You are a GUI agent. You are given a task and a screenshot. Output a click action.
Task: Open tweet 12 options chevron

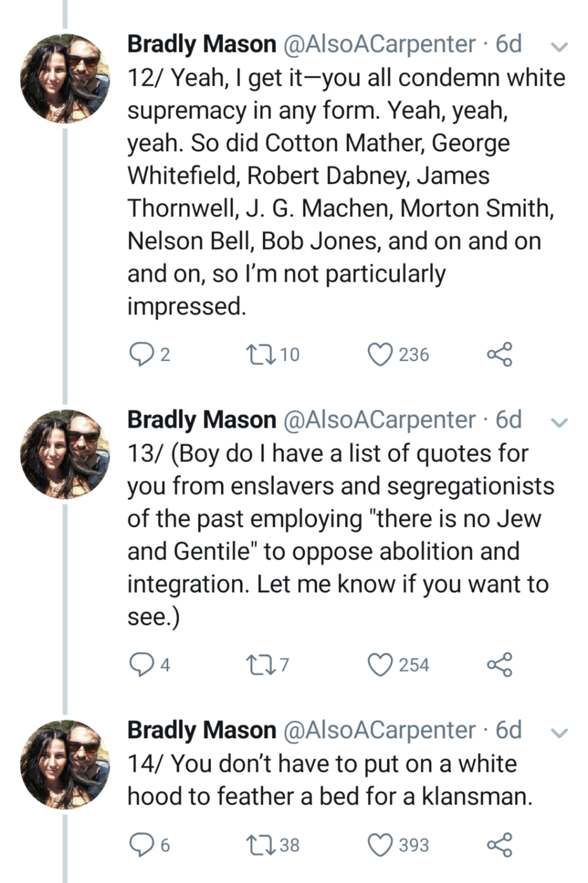point(559,47)
